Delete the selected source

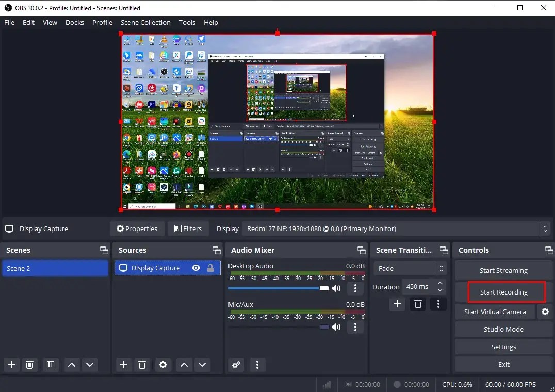(142, 365)
